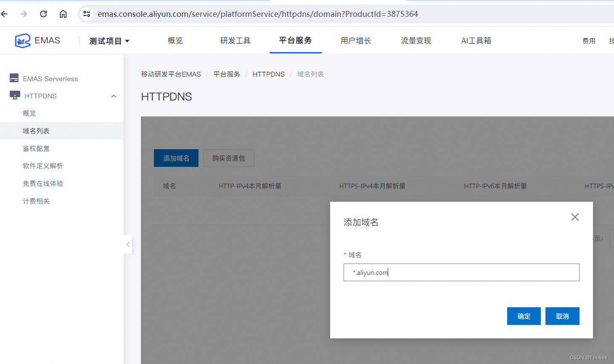
Task: Click the 域名 input field
Action: click(461, 272)
